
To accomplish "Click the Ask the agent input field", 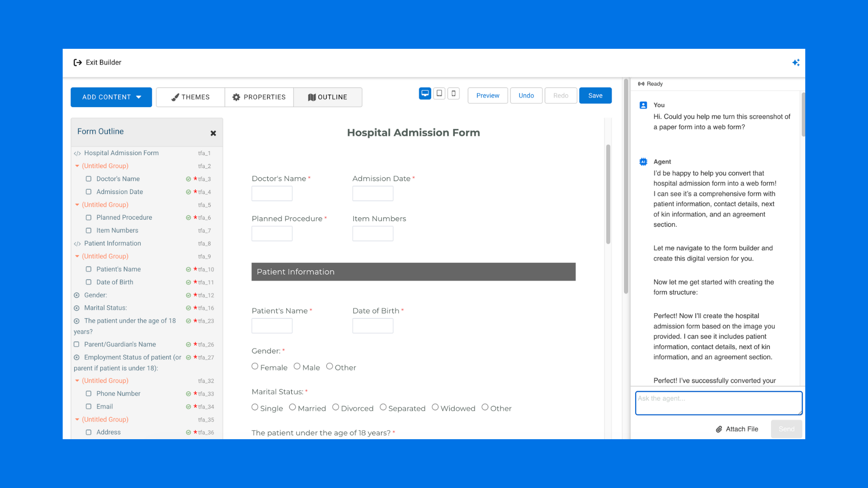I will point(718,403).
